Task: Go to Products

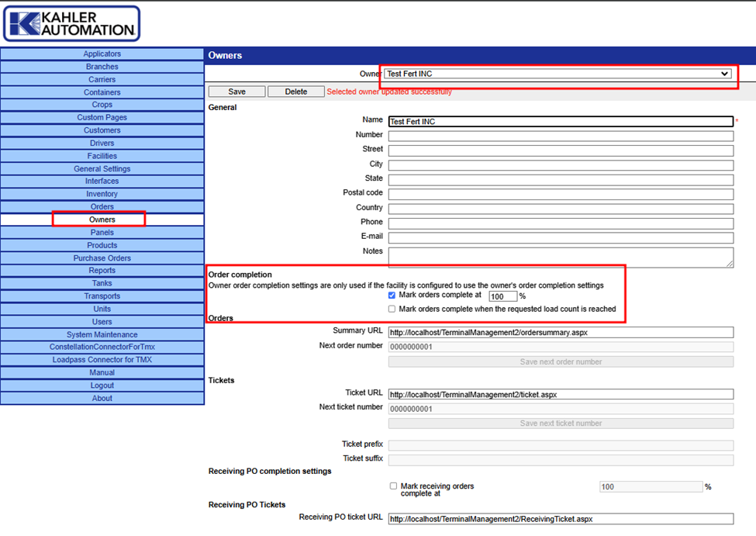Action: tap(102, 245)
